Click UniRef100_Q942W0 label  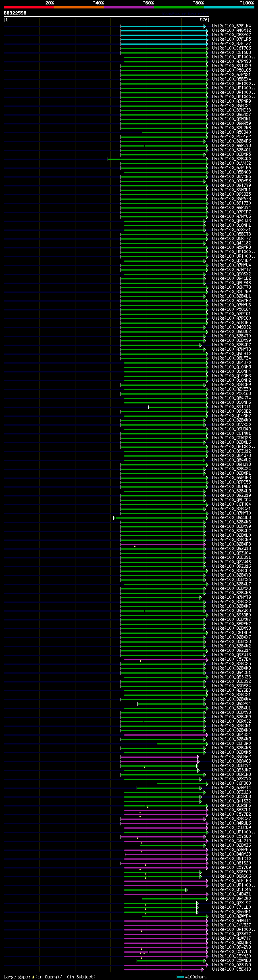(x=231, y=899)
